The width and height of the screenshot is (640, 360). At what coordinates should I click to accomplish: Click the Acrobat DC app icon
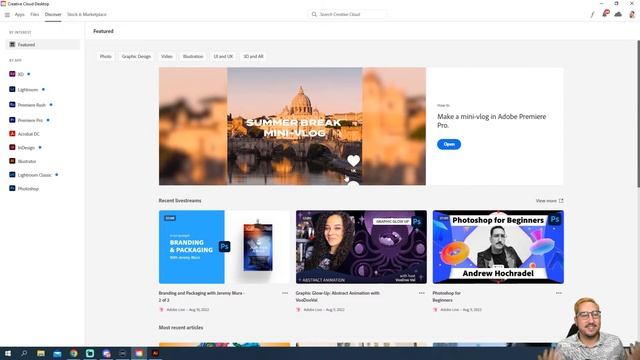tap(12, 133)
